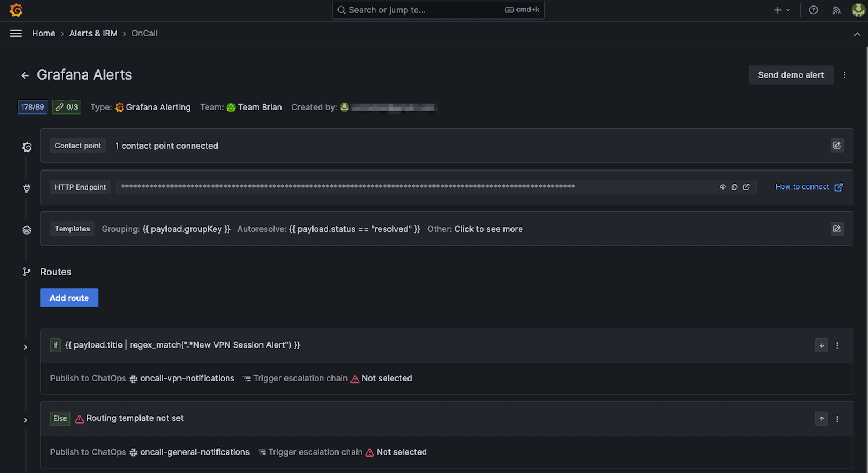868x473 pixels.
Task: Click the plug HTTP endpoint timeline icon
Action: (27, 188)
